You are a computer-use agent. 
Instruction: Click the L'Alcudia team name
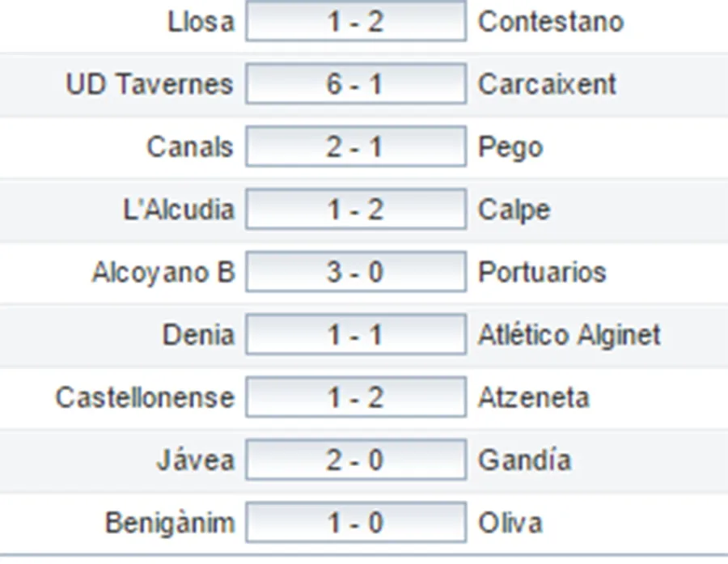pyautogui.click(x=179, y=210)
